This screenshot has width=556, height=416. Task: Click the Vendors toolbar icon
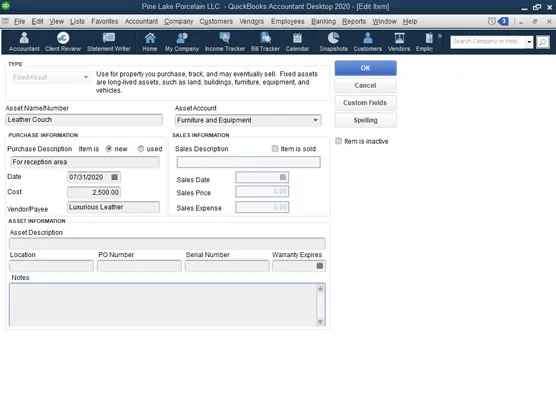399,42
